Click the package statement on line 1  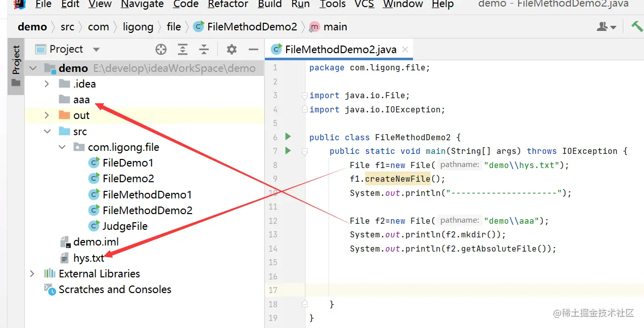[370, 68]
